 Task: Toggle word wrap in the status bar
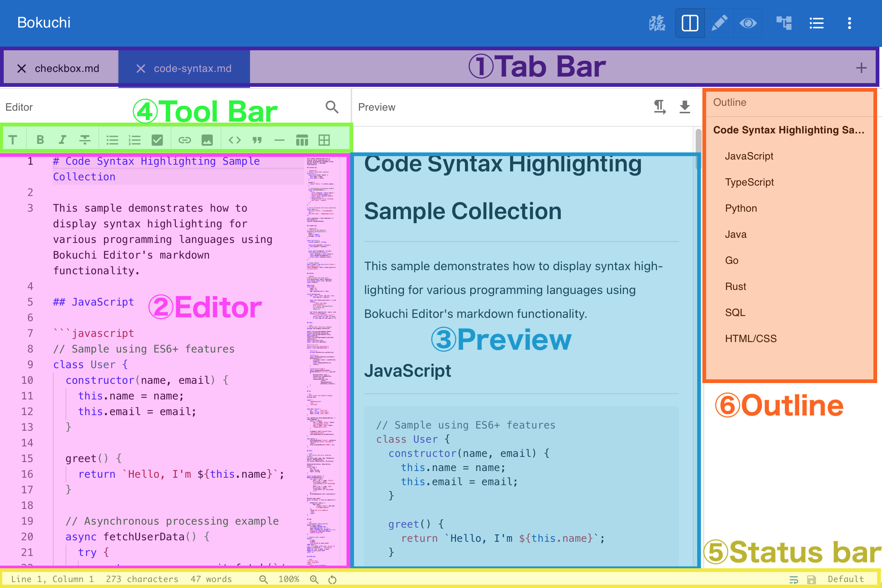(793, 579)
